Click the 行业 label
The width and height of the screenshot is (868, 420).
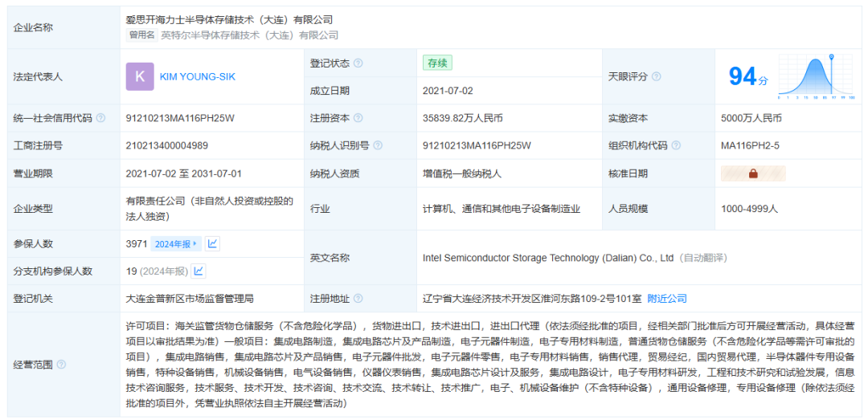(320, 209)
